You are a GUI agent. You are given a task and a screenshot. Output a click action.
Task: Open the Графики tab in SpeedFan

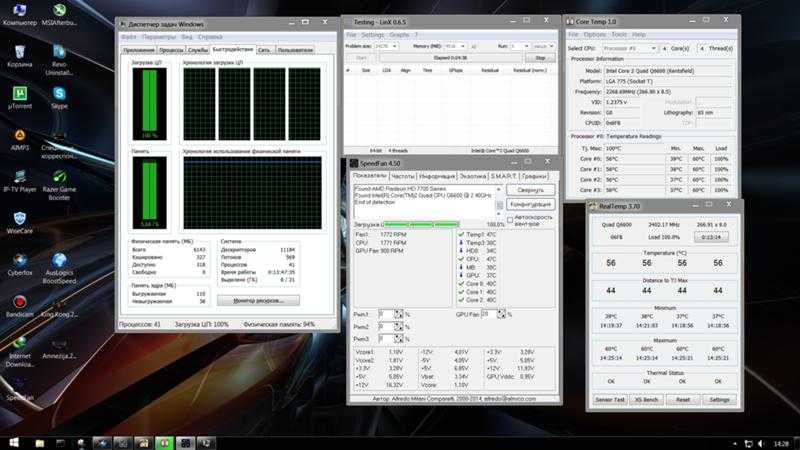(534, 176)
